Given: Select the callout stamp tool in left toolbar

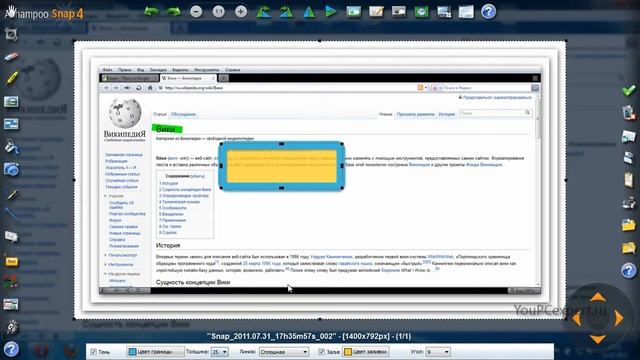Looking at the screenshot, I should tap(11, 236).
